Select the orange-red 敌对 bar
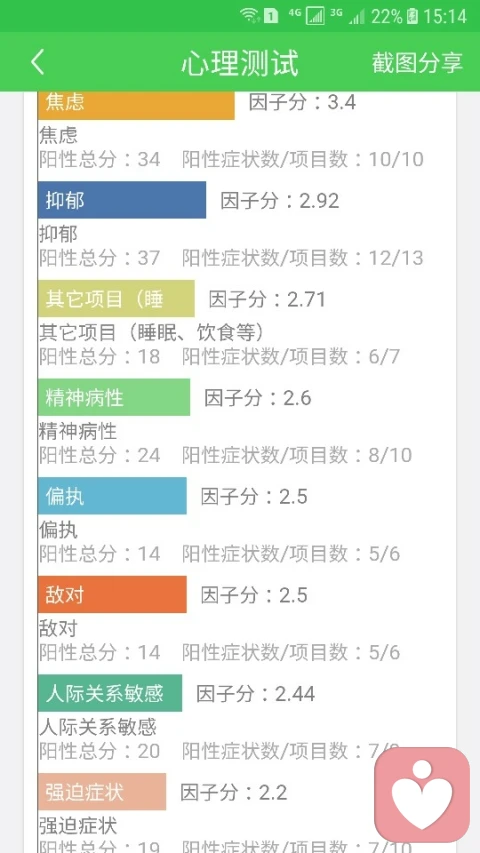 tap(112, 594)
